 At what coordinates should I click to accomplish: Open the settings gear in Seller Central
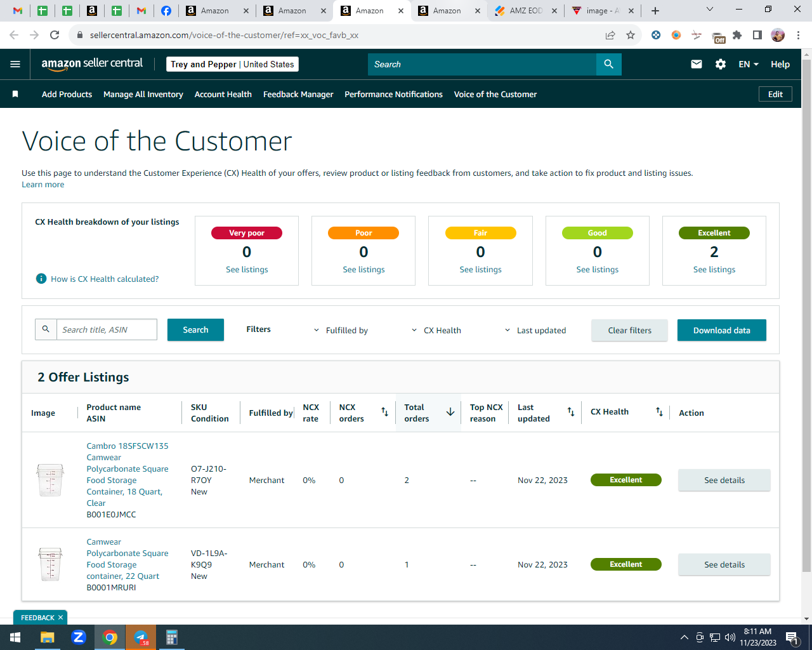click(721, 64)
